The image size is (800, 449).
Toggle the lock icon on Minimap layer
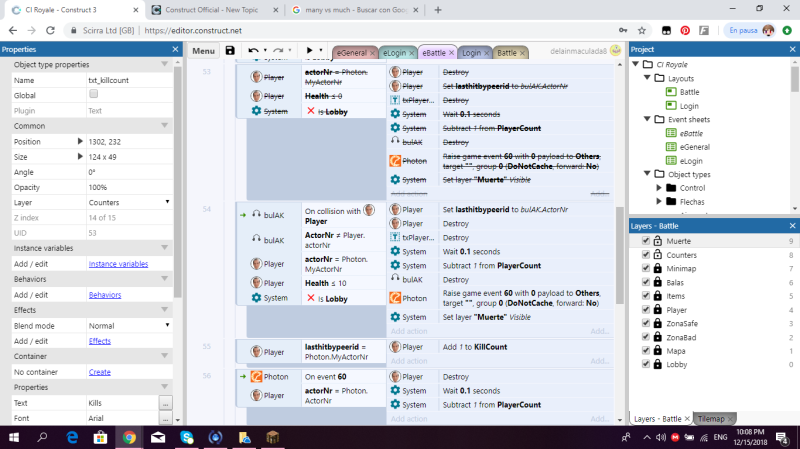click(x=658, y=268)
